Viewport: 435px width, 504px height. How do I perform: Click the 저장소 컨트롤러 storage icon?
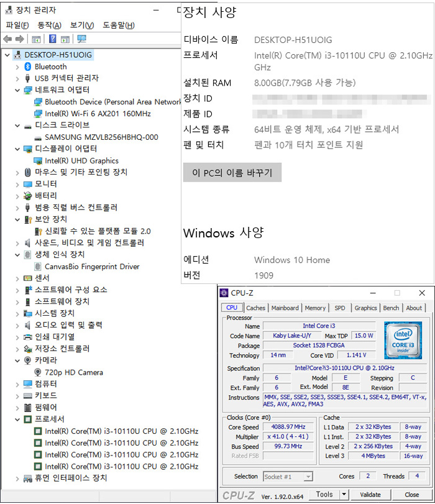[27, 349]
